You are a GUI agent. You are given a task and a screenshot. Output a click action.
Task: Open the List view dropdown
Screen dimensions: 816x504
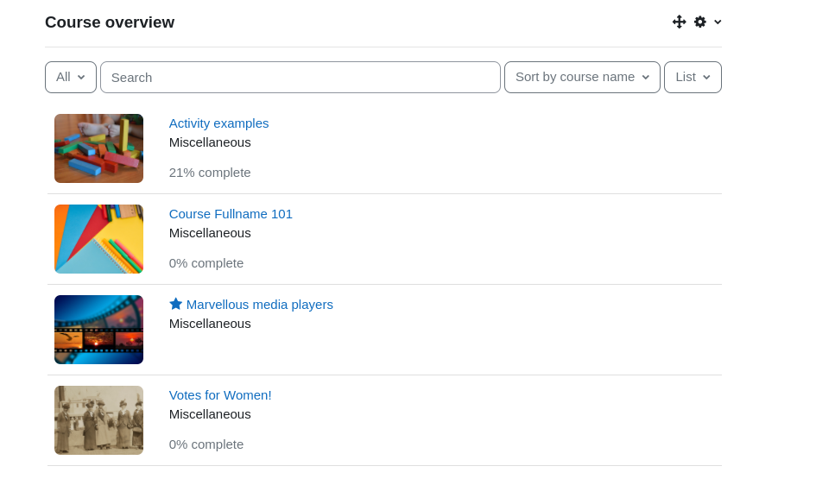point(693,78)
